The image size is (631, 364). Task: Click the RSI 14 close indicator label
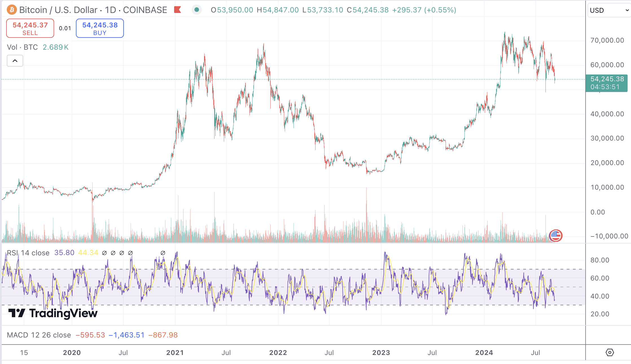(x=28, y=253)
